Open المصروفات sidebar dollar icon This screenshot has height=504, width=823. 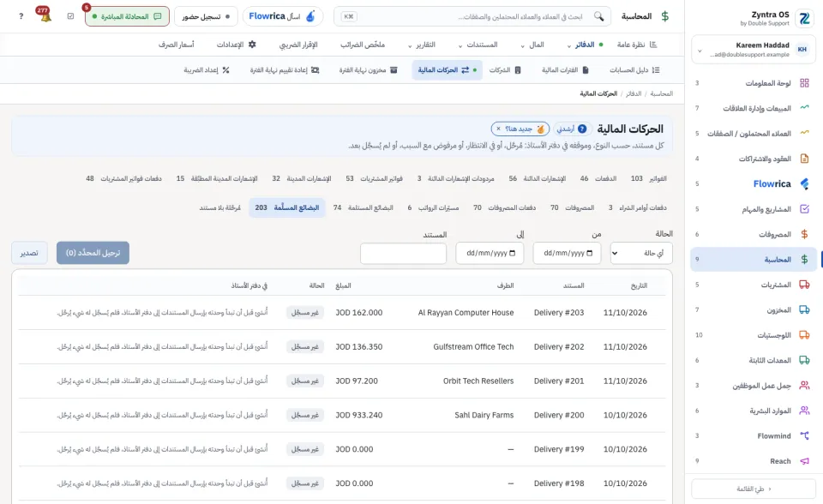[804, 234]
